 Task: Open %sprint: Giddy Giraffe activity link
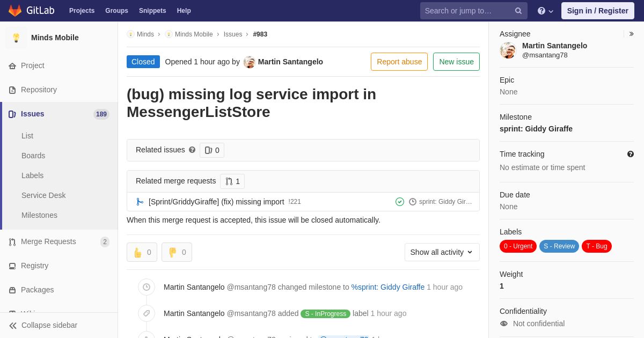[388, 287]
